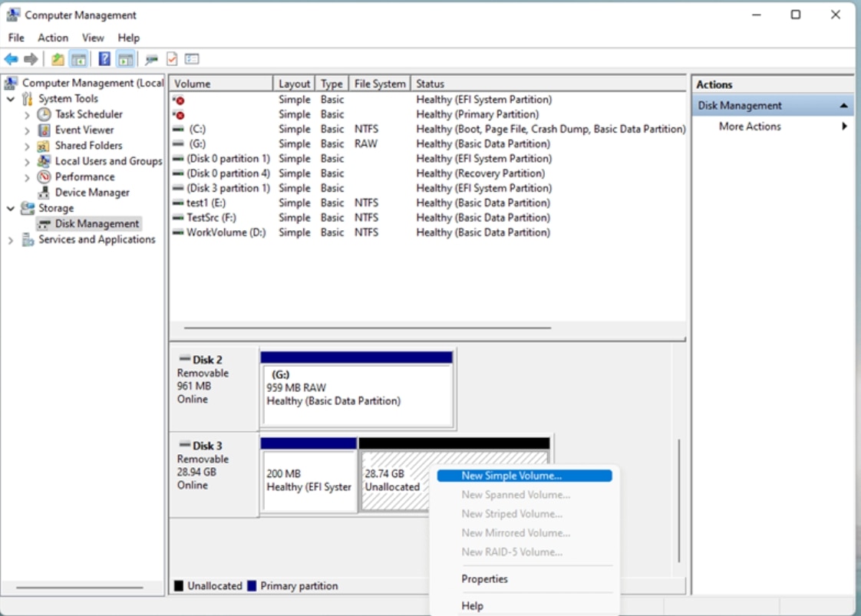This screenshot has width=861, height=616.
Task: Click the check mark properties toolbar icon
Action: coord(172,59)
